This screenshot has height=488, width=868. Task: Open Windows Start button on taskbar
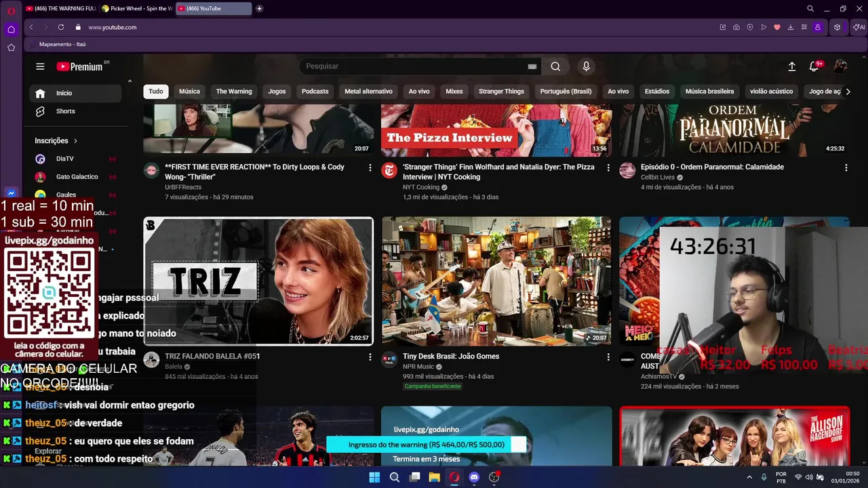coord(374,477)
